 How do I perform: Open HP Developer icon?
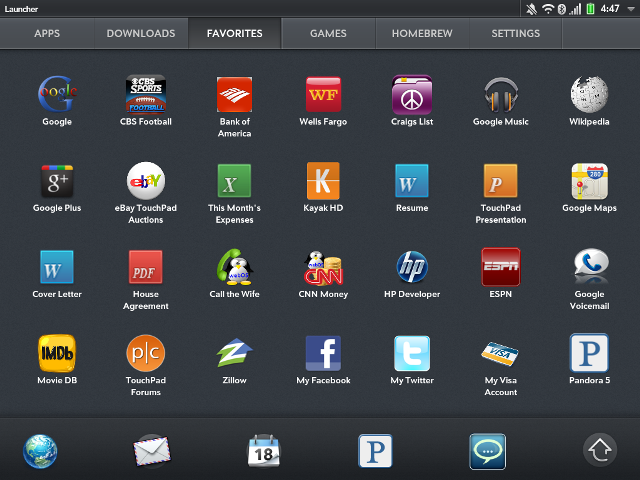(x=412, y=267)
